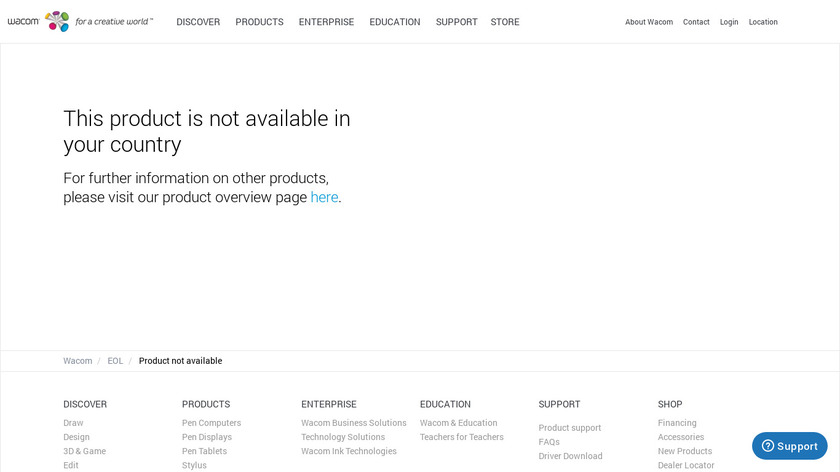Click the Login link
This screenshot has height=472, width=840.
pyautogui.click(x=729, y=22)
